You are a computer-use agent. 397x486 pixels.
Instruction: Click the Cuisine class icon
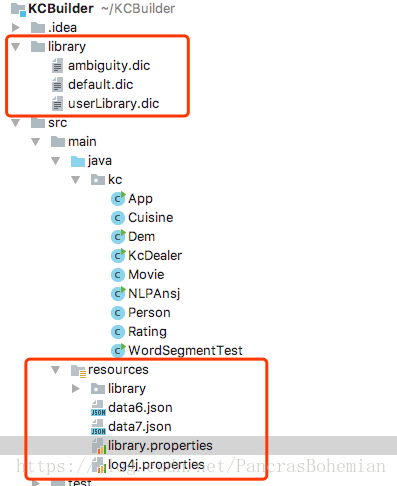coord(117,218)
